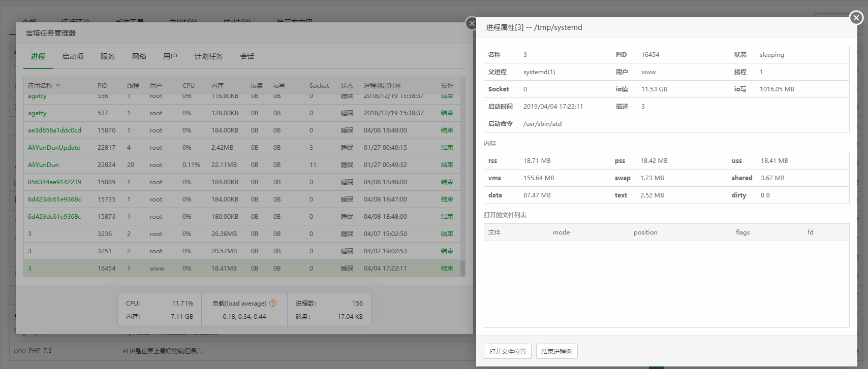Screen dimensions: 868x369
Task: Click the position column header
Action: (x=645, y=232)
